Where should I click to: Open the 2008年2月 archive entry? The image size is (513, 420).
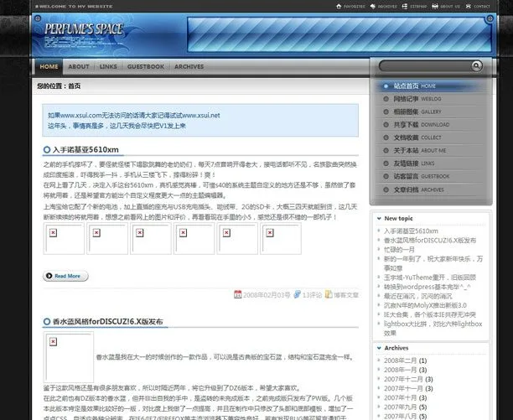click(x=399, y=360)
